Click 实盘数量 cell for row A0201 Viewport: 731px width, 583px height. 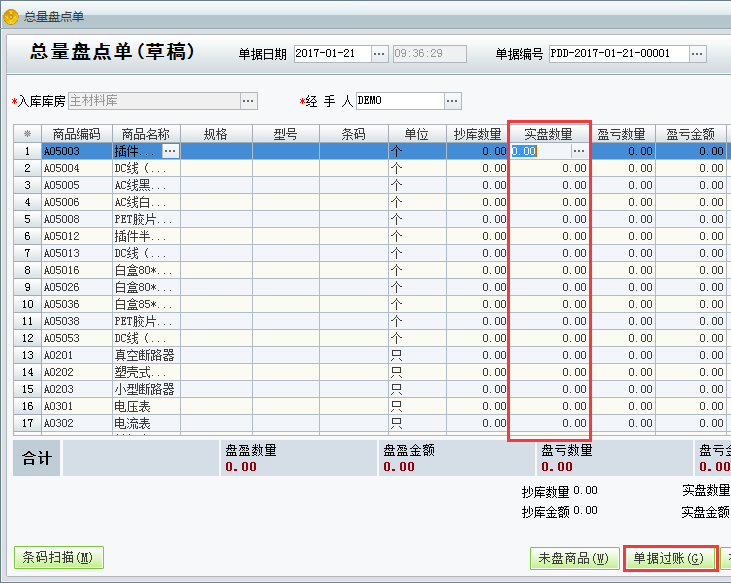[549, 355]
